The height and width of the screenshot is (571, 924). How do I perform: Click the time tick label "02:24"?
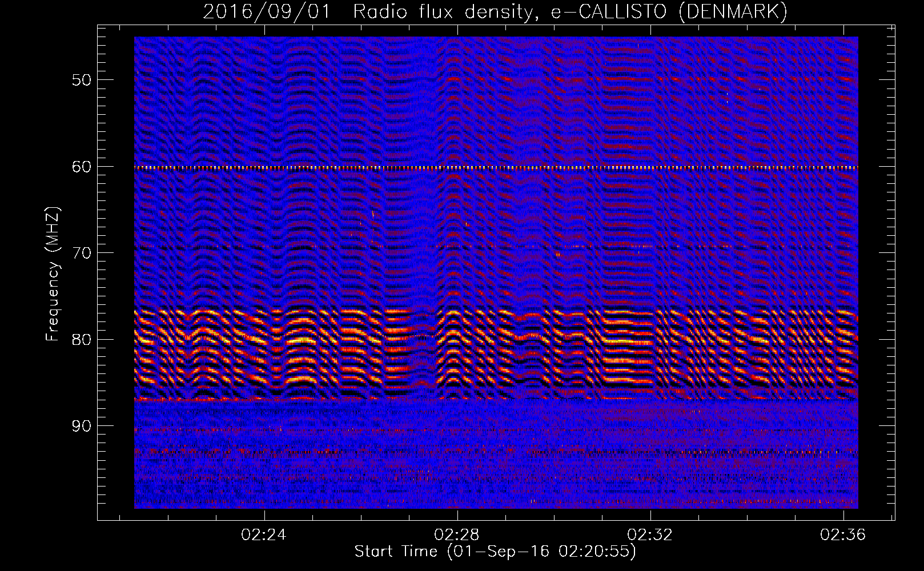(264, 535)
